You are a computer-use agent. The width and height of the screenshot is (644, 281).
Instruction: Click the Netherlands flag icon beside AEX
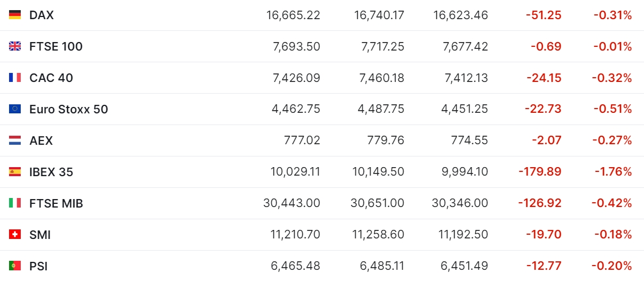15,140
